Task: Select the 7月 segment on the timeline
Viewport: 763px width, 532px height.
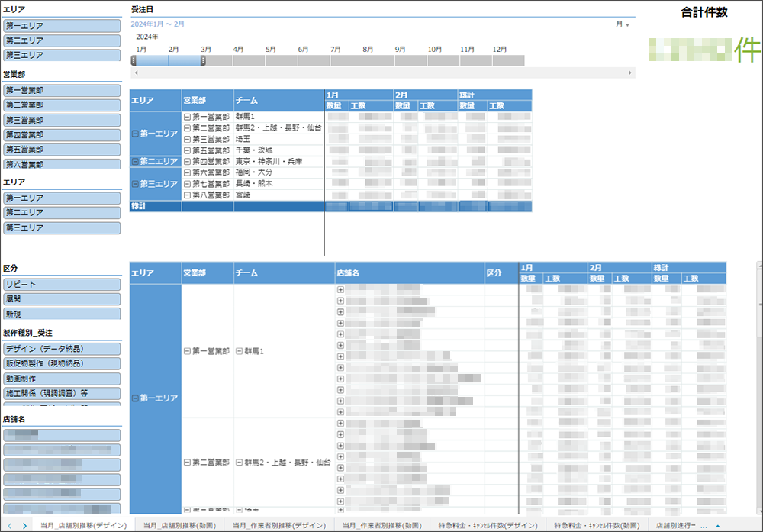Action: 346,60
